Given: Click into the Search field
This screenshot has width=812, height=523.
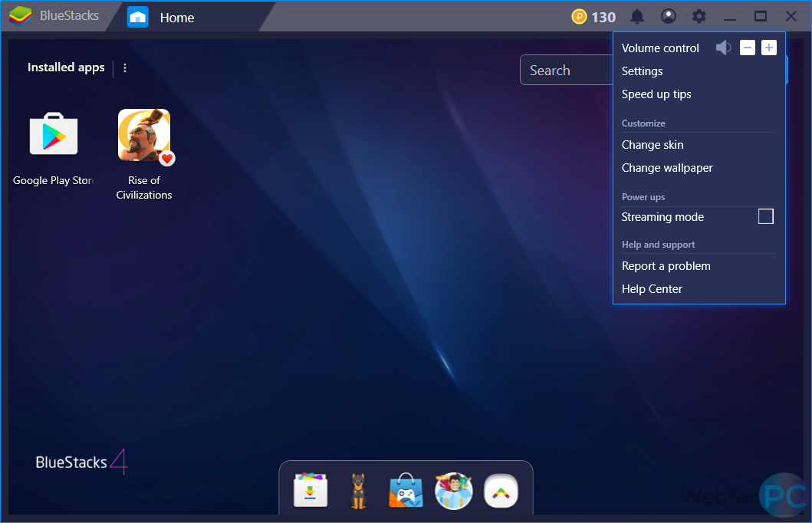Looking at the screenshot, I should coord(567,70).
